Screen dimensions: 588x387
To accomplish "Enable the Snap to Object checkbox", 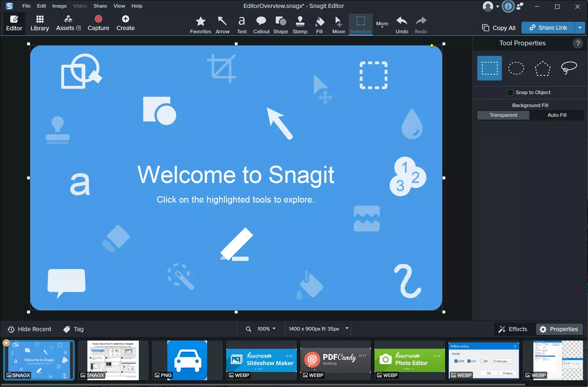I will (510, 93).
